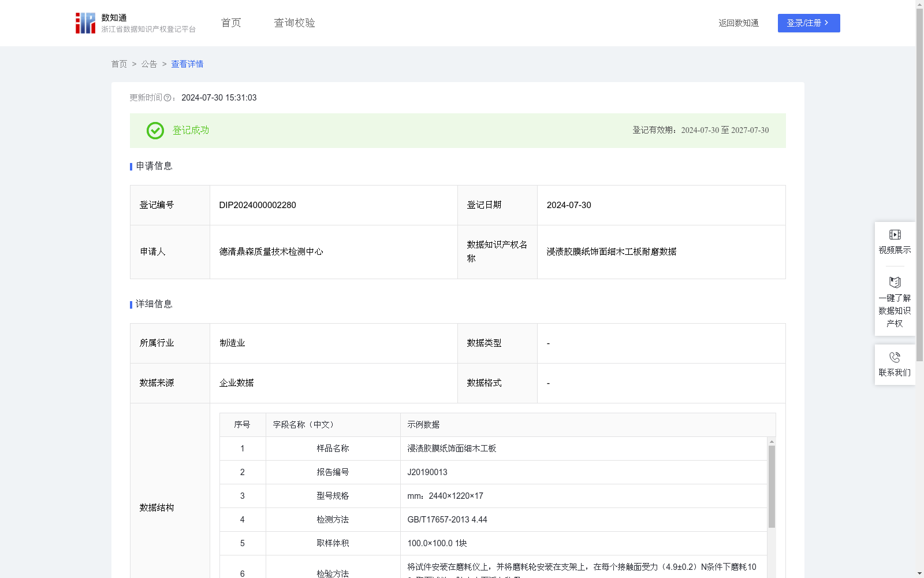Click the 联系我们 phone icon
Image resolution: width=924 pixels, height=578 pixels.
(895, 357)
